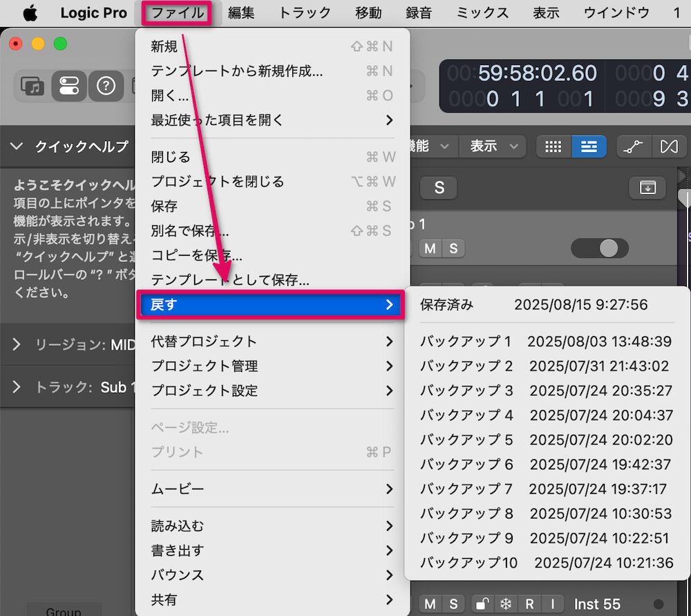This screenshot has height=616, width=691.
Task: Choose コピーを保存… menu item
Action: (272, 255)
